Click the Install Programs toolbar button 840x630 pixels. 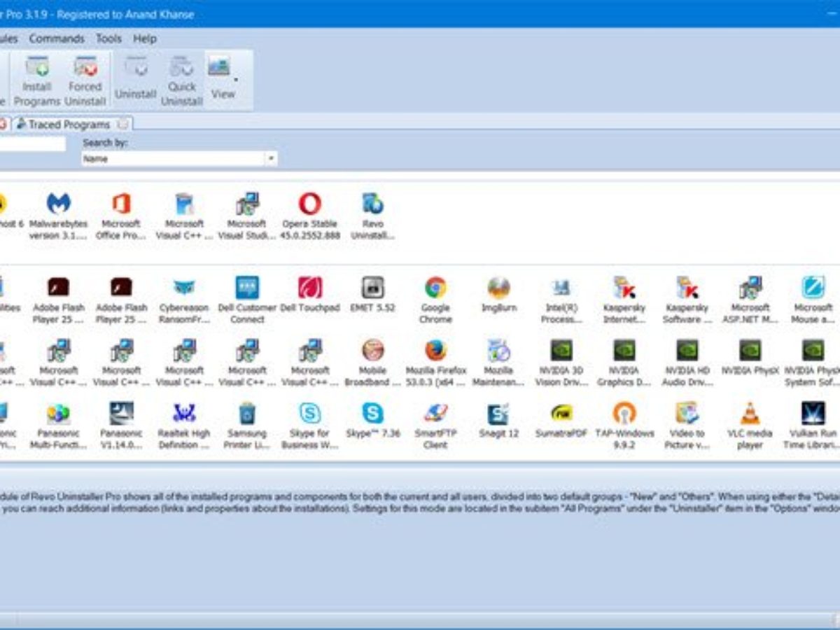coord(37,80)
